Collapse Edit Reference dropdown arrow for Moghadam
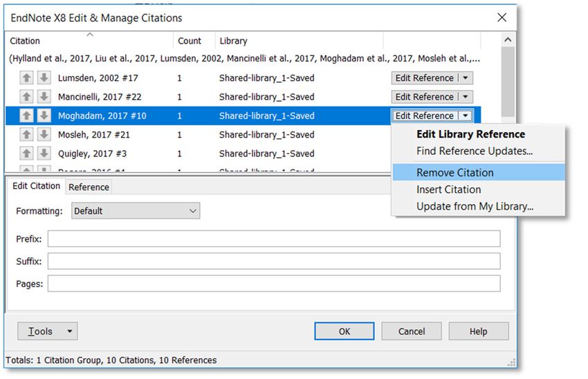The width and height of the screenshot is (588, 379). pos(466,115)
